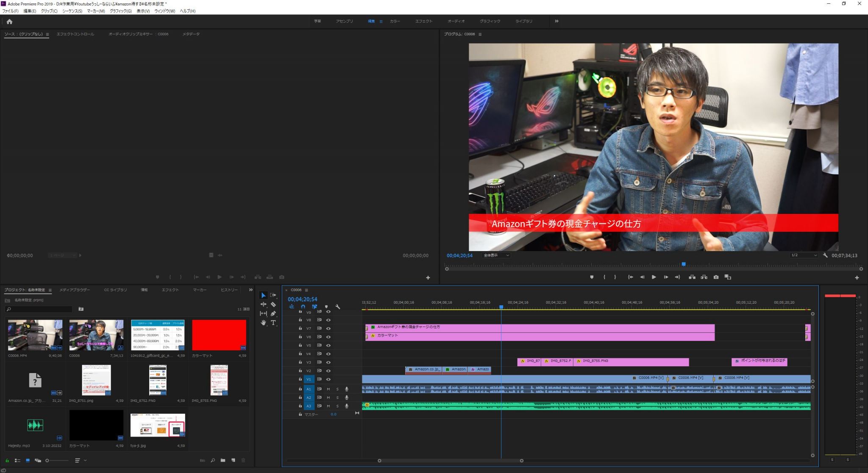Click Export Frame camera icon in Program monitor
868x473 pixels.
pos(716,277)
